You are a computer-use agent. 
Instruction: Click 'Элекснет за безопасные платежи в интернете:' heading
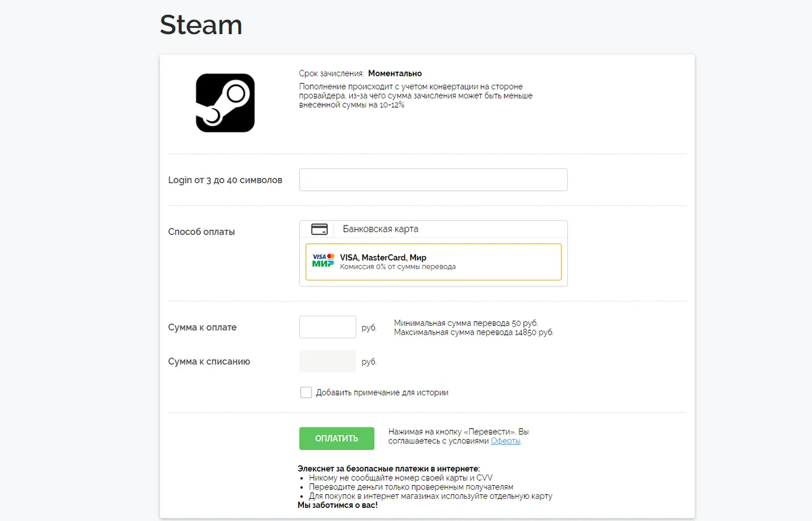(x=389, y=468)
